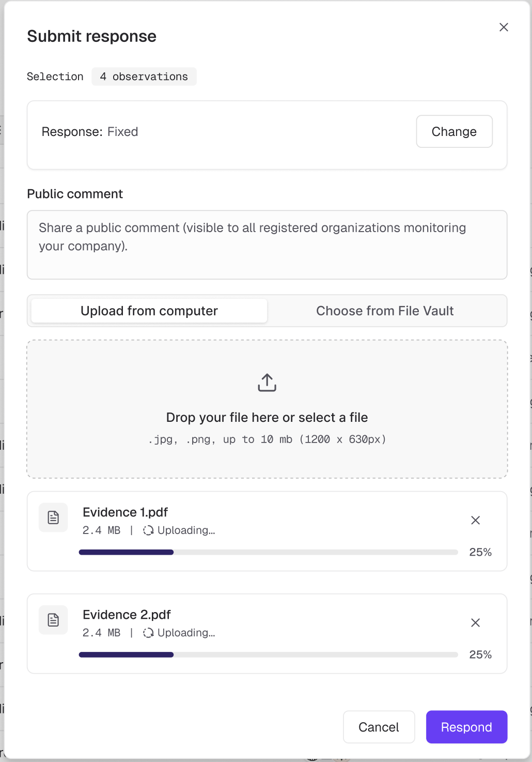Image resolution: width=532 pixels, height=762 pixels.
Task: Click the '4 observations' selection badge
Action: (144, 77)
